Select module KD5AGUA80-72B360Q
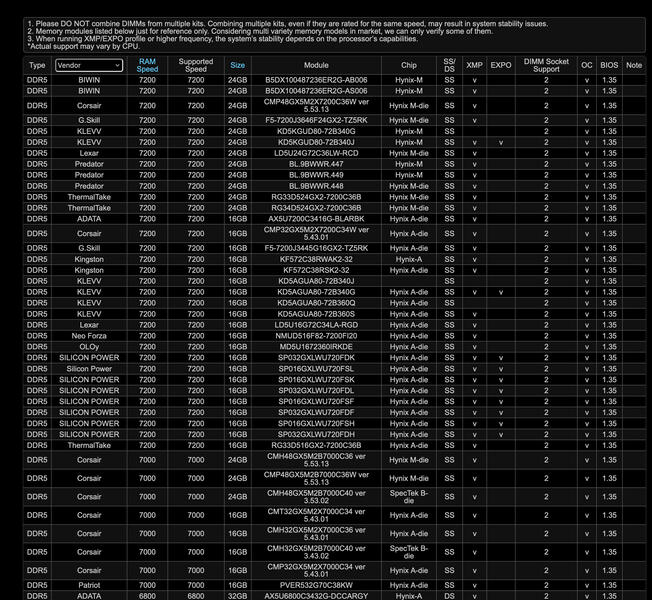This screenshot has width=652, height=600. [x=316, y=303]
